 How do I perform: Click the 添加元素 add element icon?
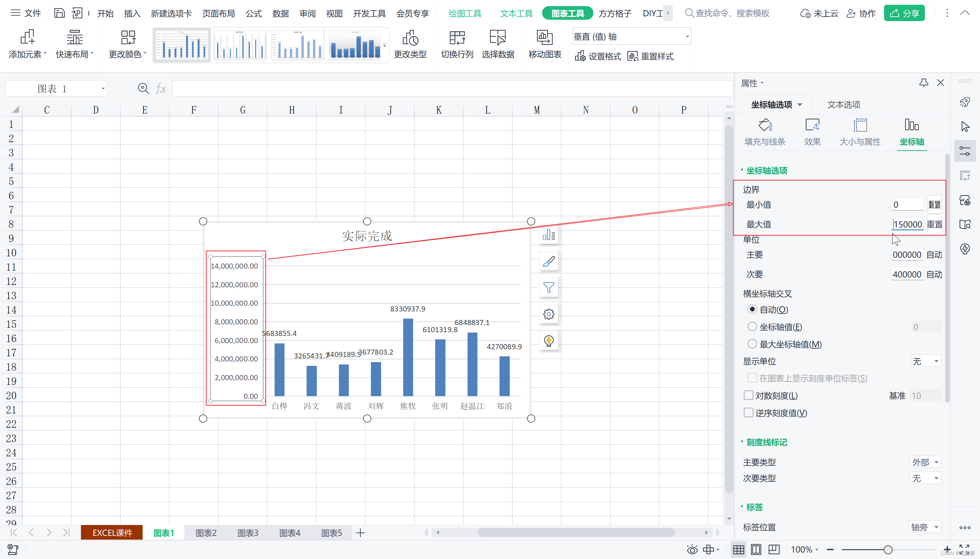(x=27, y=38)
